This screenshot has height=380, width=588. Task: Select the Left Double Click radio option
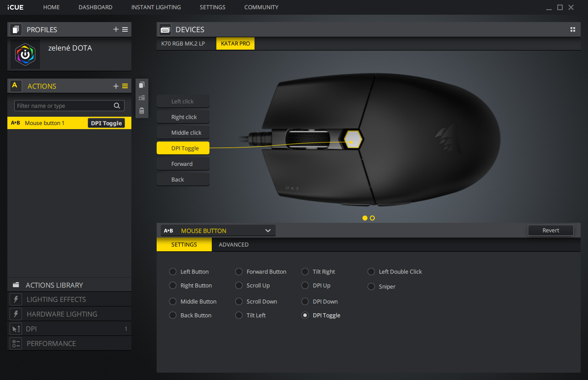(x=371, y=272)
